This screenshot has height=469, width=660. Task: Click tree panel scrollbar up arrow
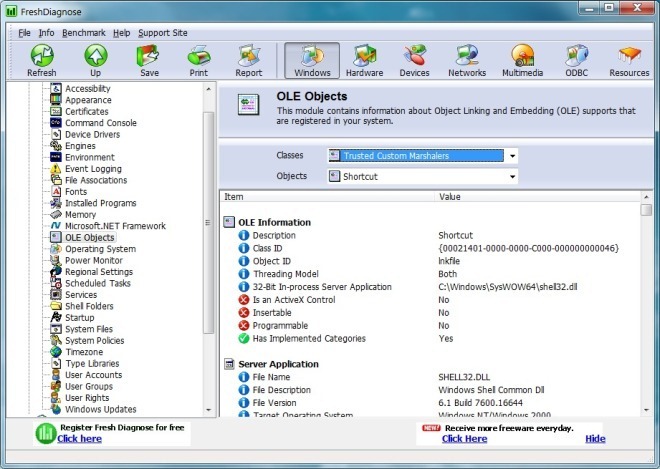(x=208, y=89)
